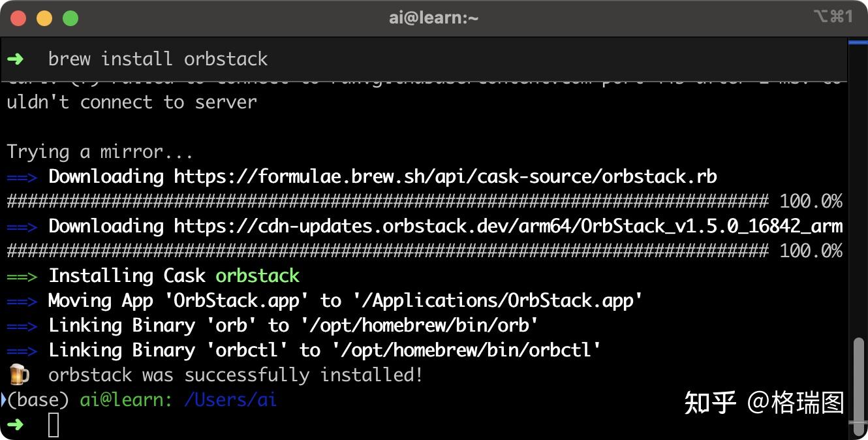Click the '/Applications/OrbStack.app' path
This screenshot has width=868, height=440.
498,300
